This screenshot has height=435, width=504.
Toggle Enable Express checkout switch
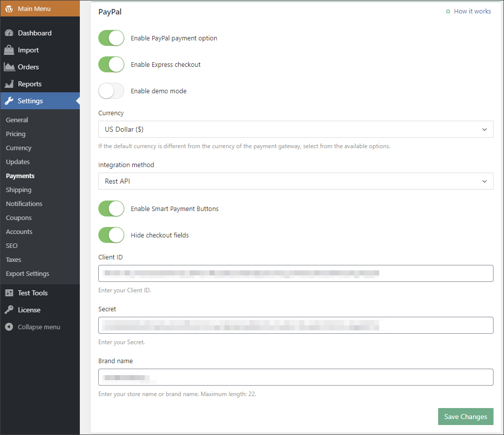tap(111, 64)
